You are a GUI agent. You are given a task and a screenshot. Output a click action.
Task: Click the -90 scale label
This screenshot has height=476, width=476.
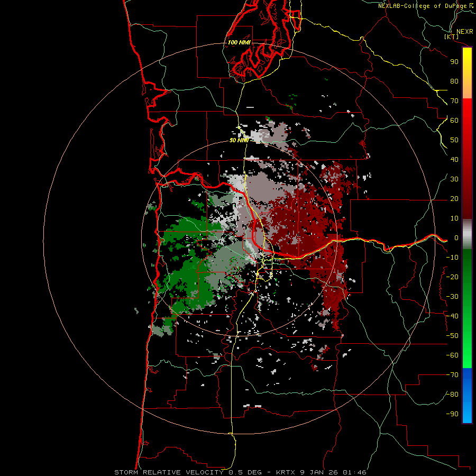[452, 414]
